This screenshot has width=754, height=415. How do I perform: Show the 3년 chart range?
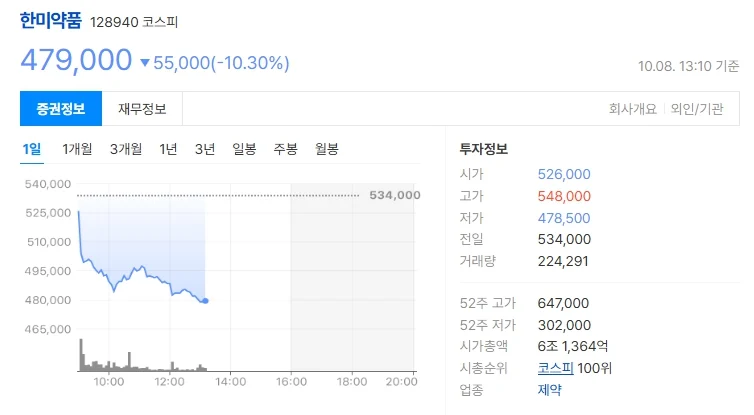coord(205,149)
